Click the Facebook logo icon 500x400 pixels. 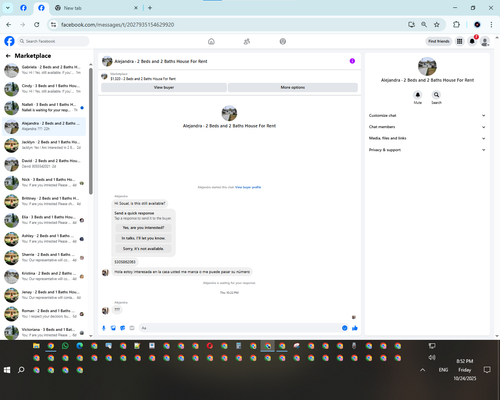click(x=9, y=41)
